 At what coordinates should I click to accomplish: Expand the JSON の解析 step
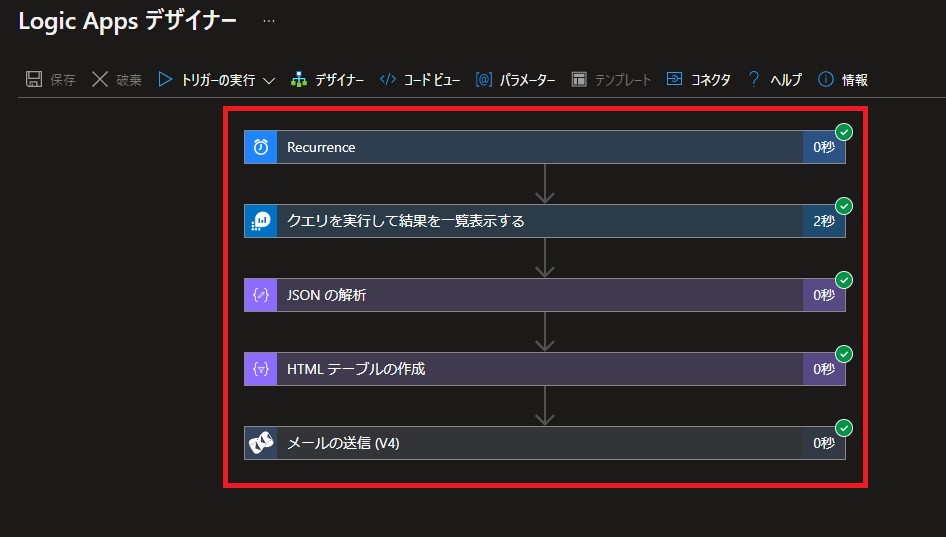[x=544, y=295]
